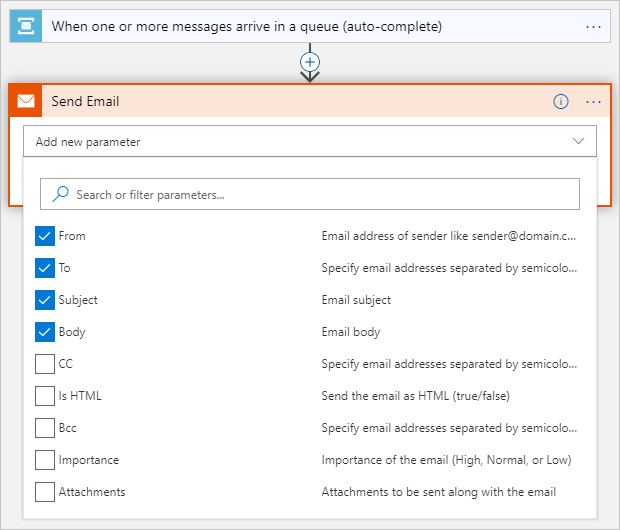This screenshot has height=530, width=620.
Task: Enable the Is HTML parameter checkbox
Action: (45, 396)
